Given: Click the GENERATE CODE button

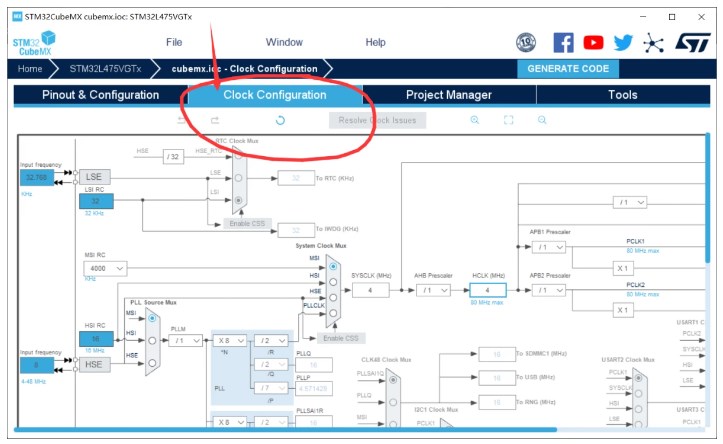Looking at the screenshot, I should 568,69.
